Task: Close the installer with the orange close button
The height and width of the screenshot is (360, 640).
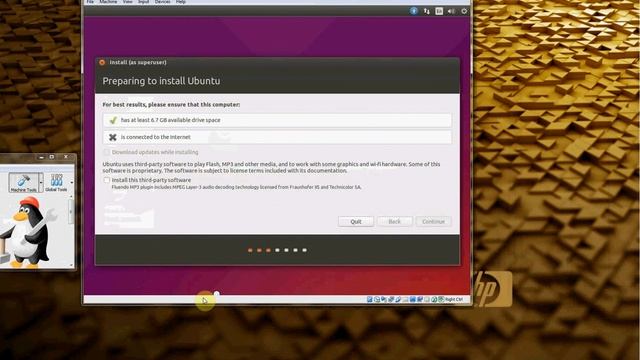Action: [102, 62]
